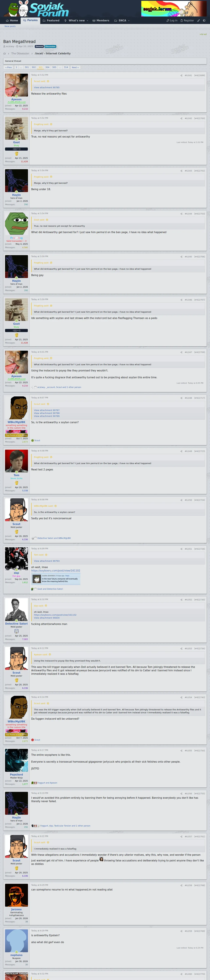Viewport: 210px width, 980px height.
Task: Open The Obsession breadcrumb
Action: 20,54
